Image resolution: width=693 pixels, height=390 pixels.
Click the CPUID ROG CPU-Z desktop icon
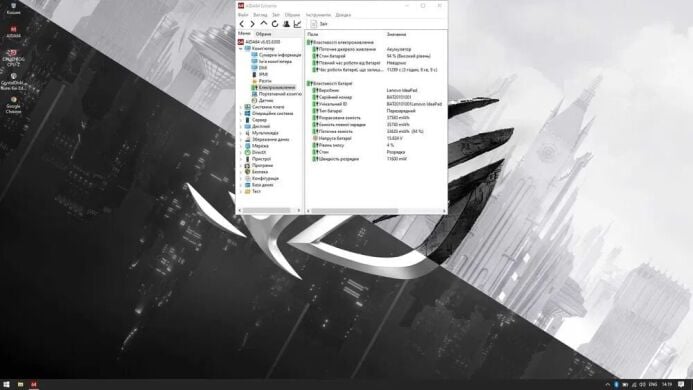coord(13,57)
